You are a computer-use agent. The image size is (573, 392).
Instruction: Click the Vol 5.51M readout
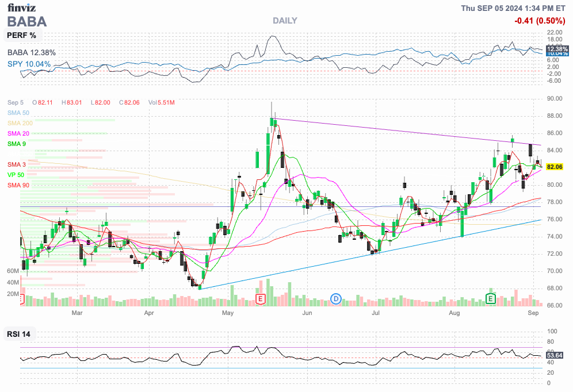coord(162,102)
